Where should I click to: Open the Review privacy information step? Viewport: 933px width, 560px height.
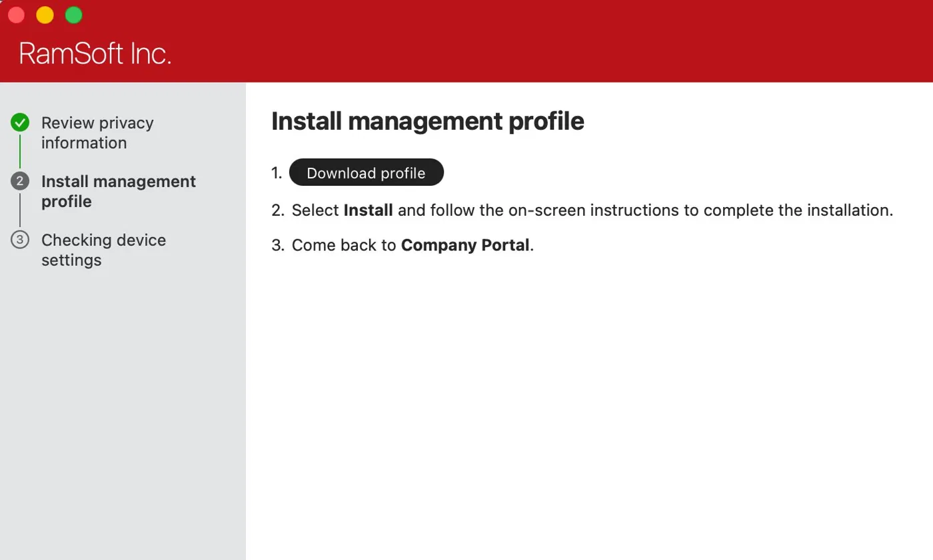[x=97, y=133]
